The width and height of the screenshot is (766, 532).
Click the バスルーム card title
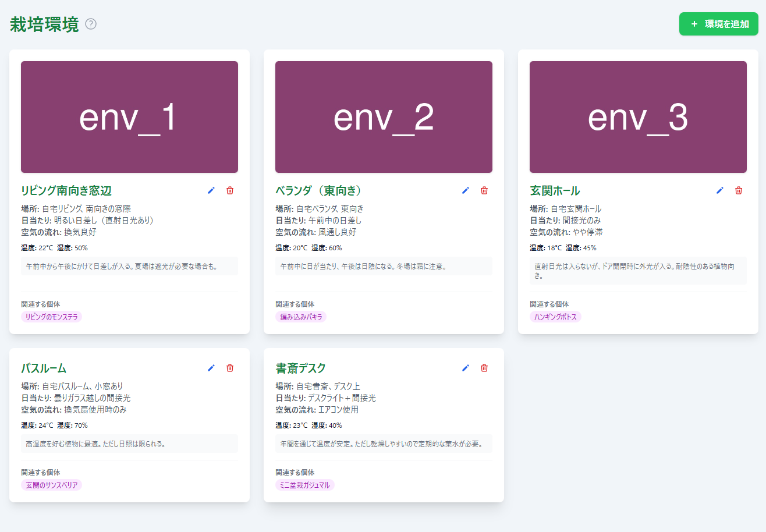(x=44, y=368)
